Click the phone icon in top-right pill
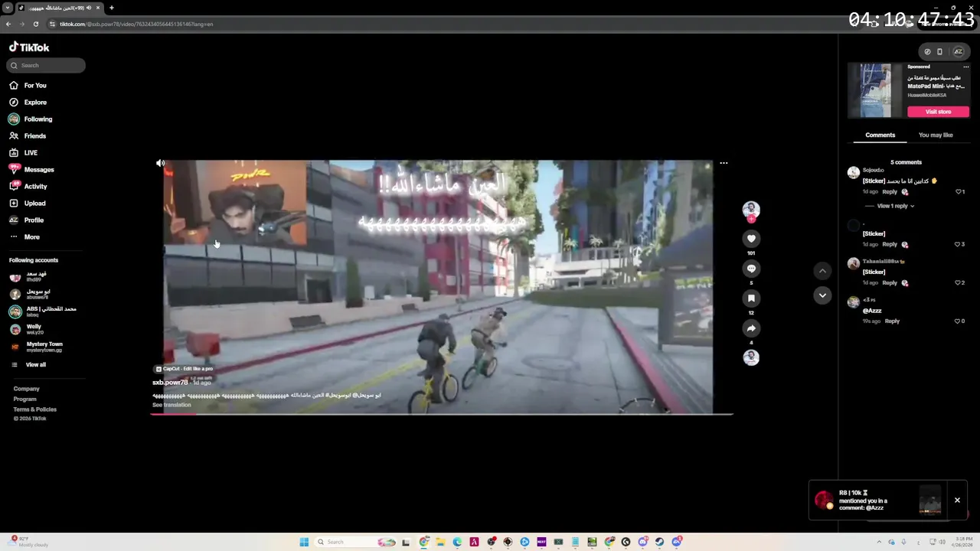Image resolution: width=980 pixels, height=551 pixels. point(939,51)
